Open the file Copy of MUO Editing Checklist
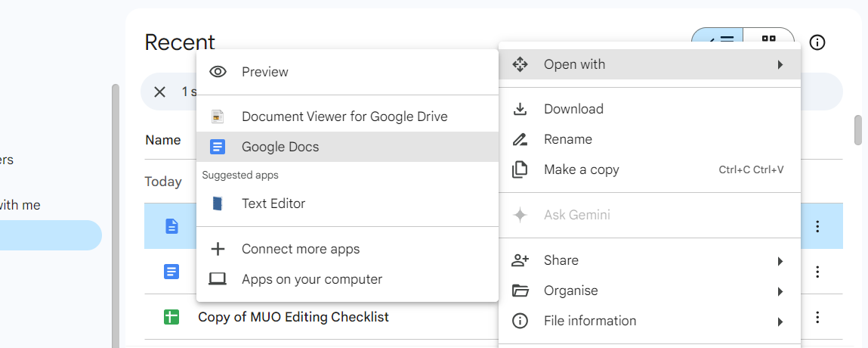This screenshot has height=348, width=868. click(x=293, y=317)
